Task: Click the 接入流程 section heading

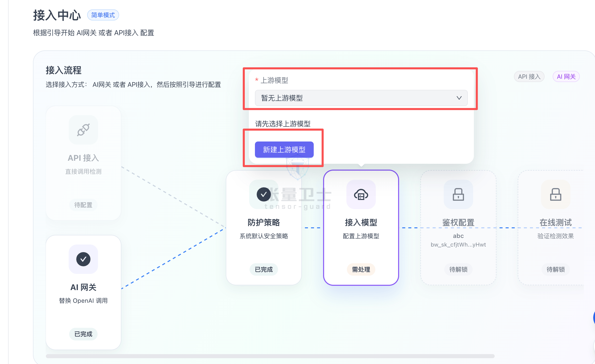Action: [64, 70]
